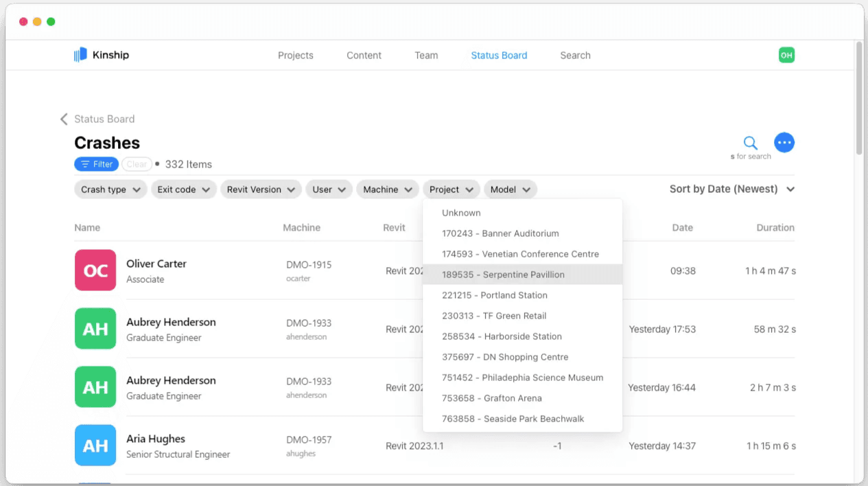Click the Clear filters button

(x=137, y=164)
